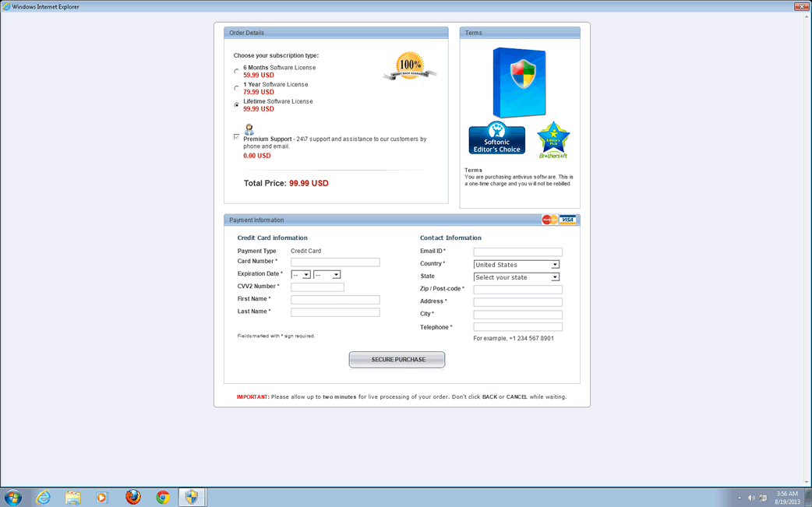Click the Softonic Editor's Choice badge
The image size is (812, 507).
click(x=496, y=139)
